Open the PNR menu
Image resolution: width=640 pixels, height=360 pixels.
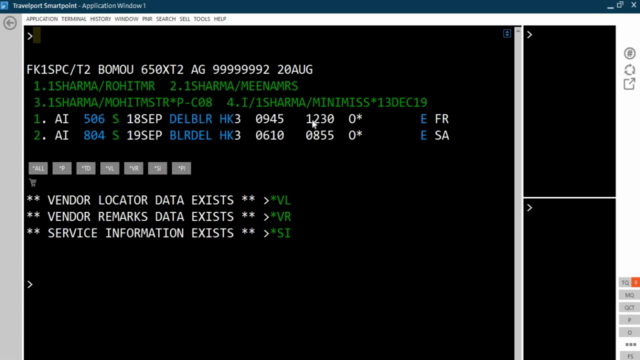click(x=147, y=19)
